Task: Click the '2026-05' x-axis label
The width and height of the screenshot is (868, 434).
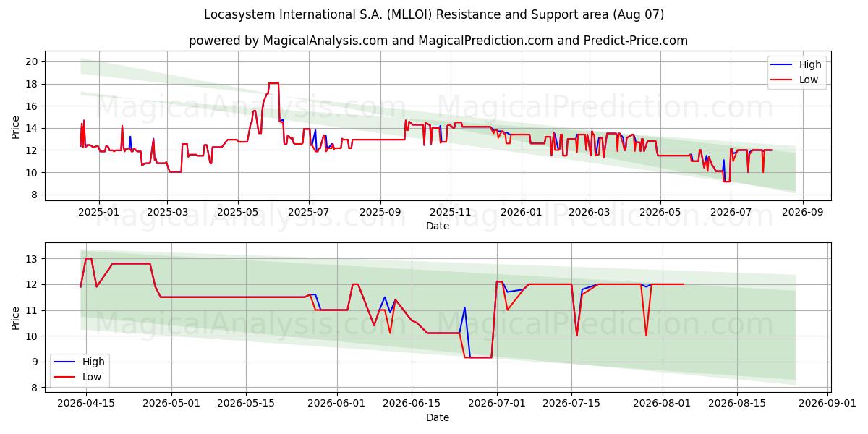Action: point(660,213)
